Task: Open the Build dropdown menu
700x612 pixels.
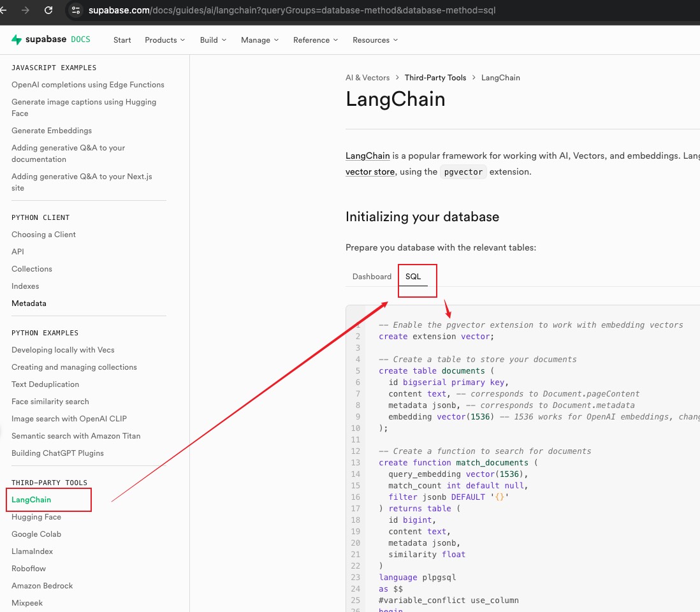Action: pos(213,40)
